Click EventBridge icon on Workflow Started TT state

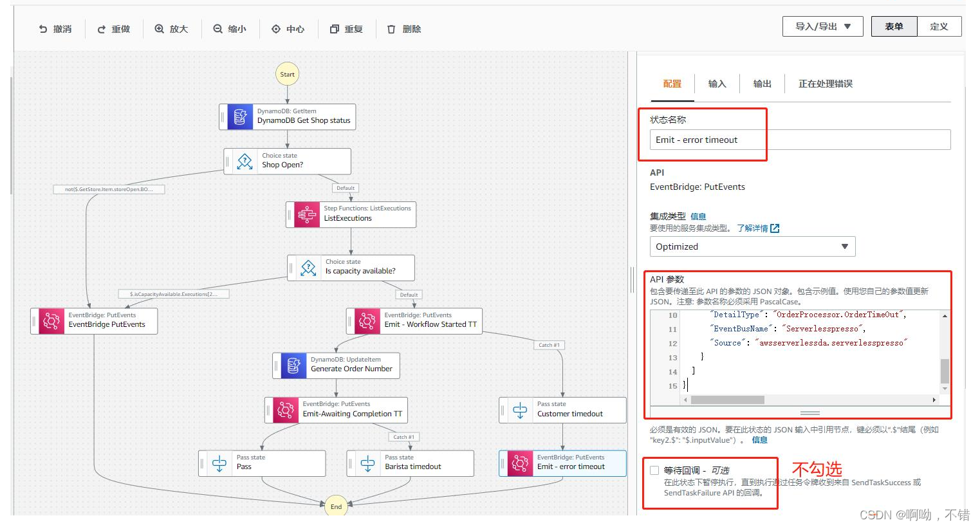pos(367,320)
